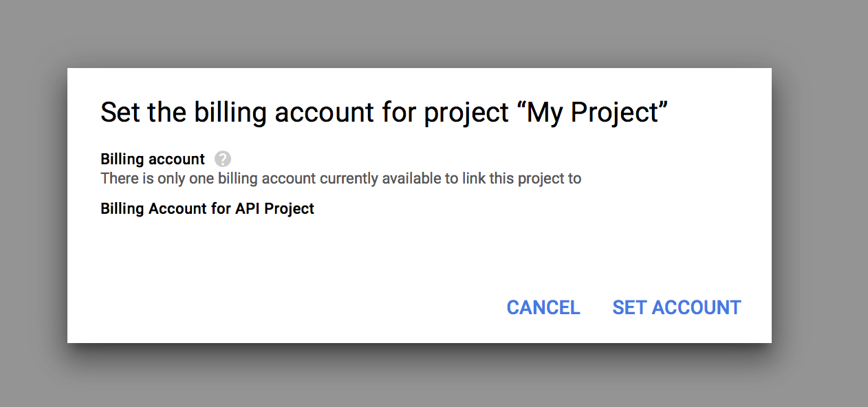Click the gray backdrop outside the dialog
868x407 pixels.
point(434,34)
